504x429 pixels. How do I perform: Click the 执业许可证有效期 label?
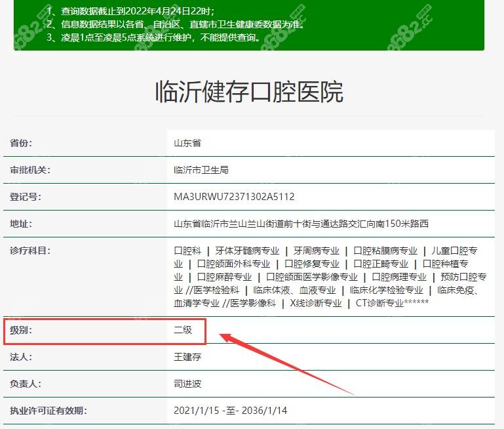point(48,411)
